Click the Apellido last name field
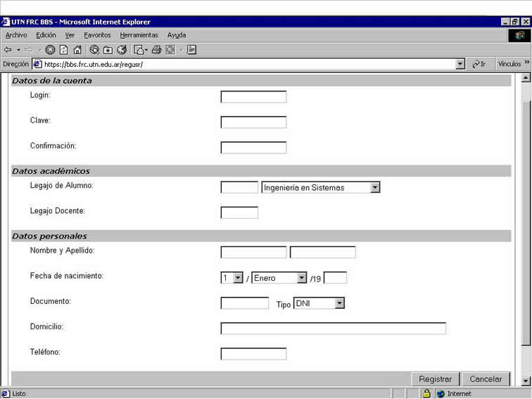532x399 pixels. coord(323,253)
